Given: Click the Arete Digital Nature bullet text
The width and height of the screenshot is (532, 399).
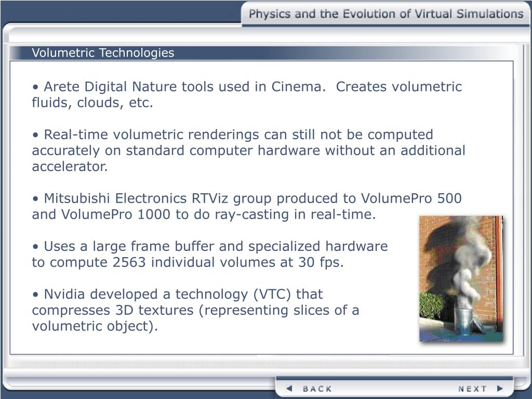Looking at the screenshot, I should (x=247, y=95).
